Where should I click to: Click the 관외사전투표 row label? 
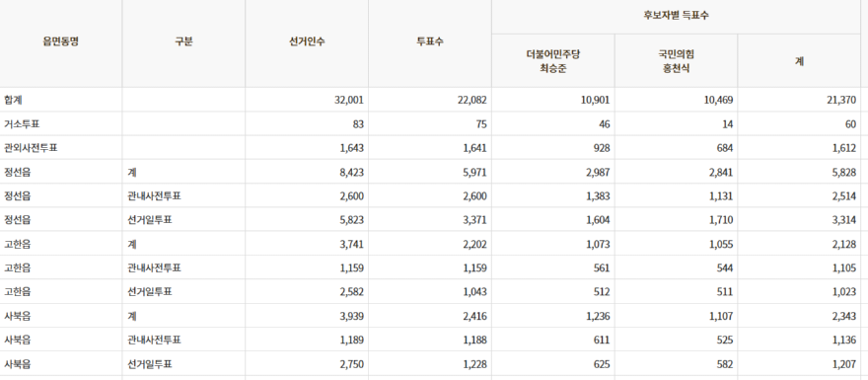tap(31, 148)
